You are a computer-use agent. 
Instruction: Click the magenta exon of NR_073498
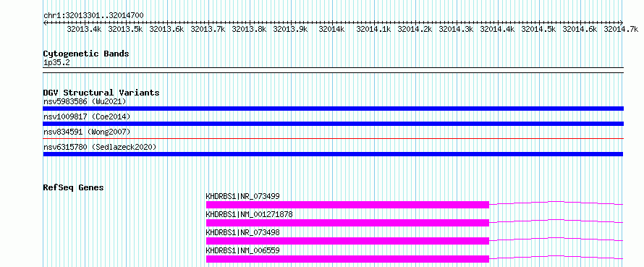(347, 241)
